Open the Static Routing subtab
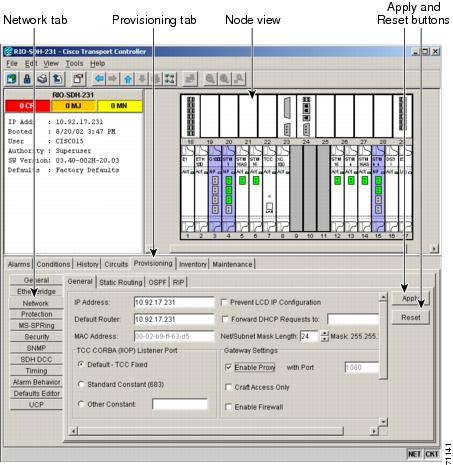The width and height of the screenshot is (453, 465). [x=121, y=282]
